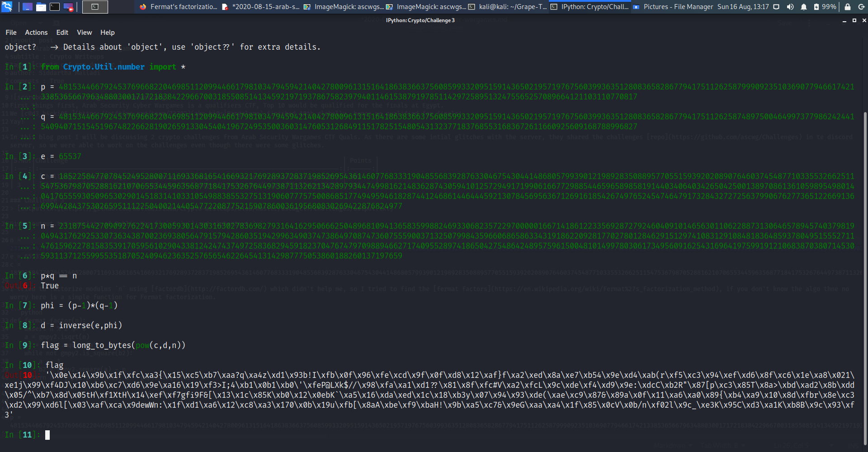Click the Out[10] byte string output
Image resolution: width=868 pixels, height=452 pixels.
(x=429, y=395)
